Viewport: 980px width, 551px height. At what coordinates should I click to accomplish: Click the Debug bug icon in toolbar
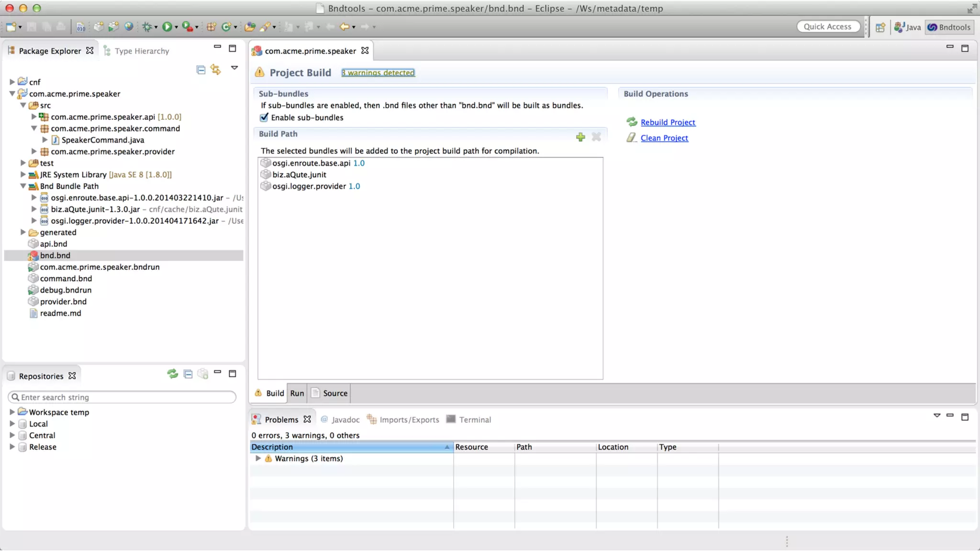point(147,27)
